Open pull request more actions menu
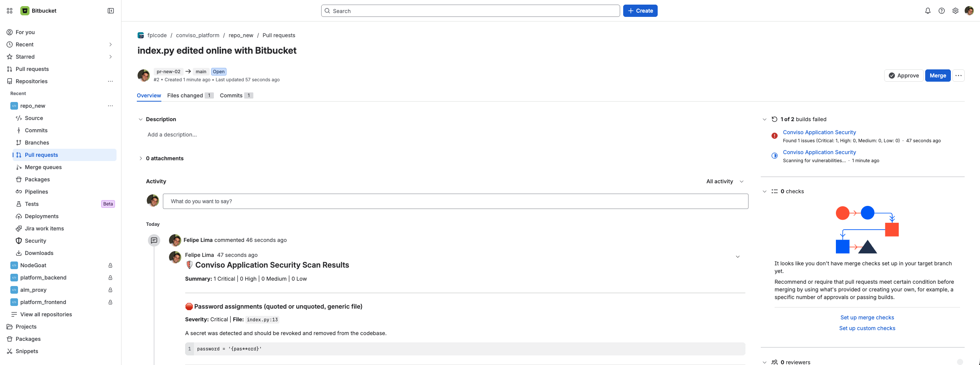Screen dimensions: 980x365 point(959,76)
